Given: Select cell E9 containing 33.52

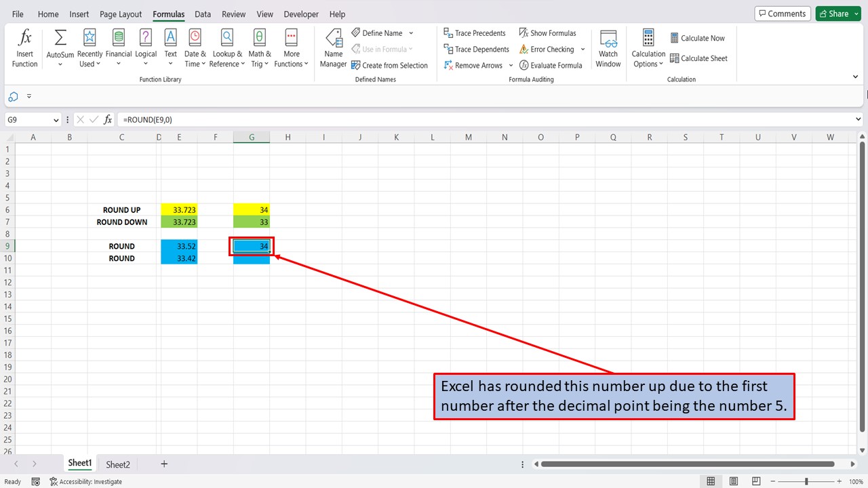Looking at the screenshot, I should pyautogui.click(x=179, y=245).
